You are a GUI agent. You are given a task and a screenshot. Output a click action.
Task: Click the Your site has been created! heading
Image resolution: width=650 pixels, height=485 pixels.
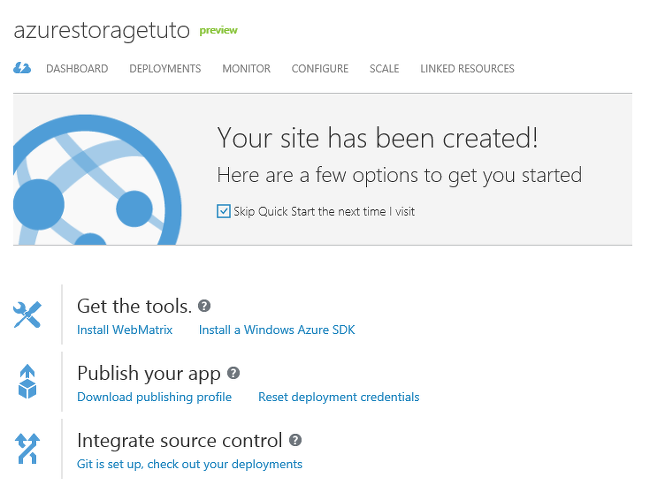(x=378, y=138)
